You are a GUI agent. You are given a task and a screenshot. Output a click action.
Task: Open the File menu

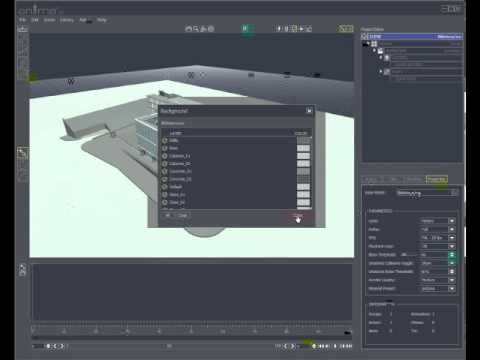(22, 20)
